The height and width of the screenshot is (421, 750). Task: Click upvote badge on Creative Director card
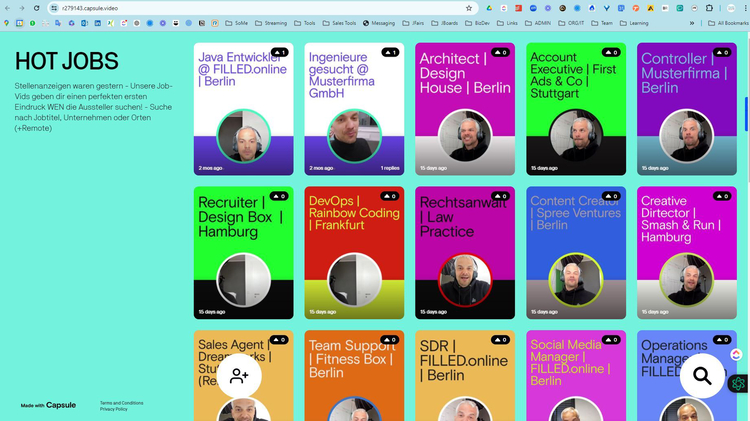pyautogui.click(x=722, y=196)
